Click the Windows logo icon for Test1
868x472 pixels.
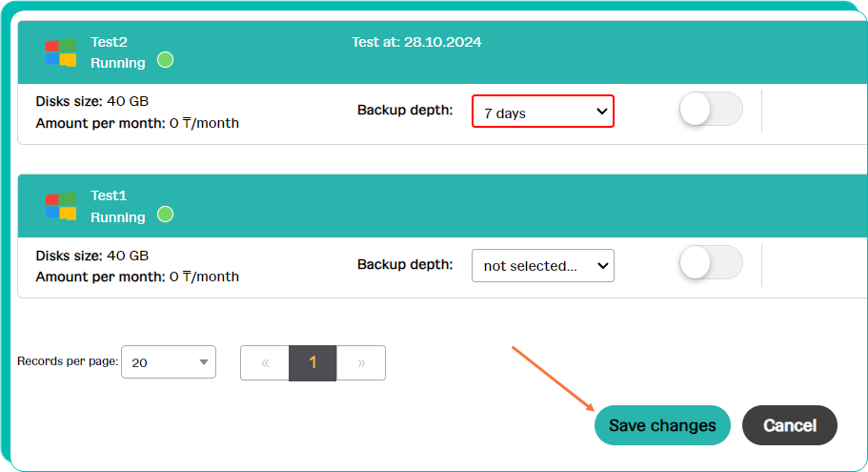click(61, 206)
